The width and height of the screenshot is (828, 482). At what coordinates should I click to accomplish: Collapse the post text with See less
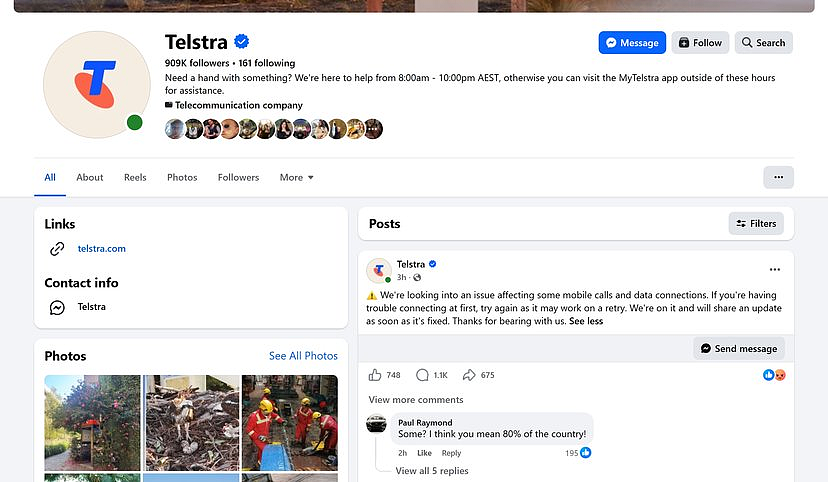586,321
